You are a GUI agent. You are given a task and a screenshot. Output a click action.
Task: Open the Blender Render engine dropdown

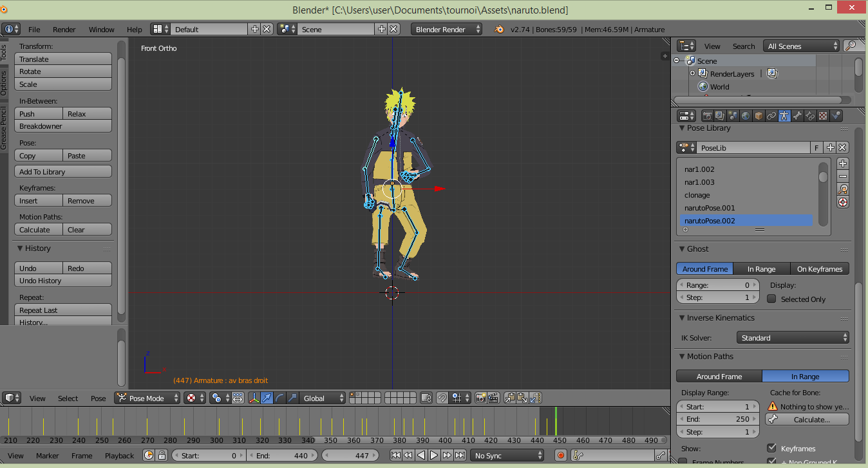[446, 29]
